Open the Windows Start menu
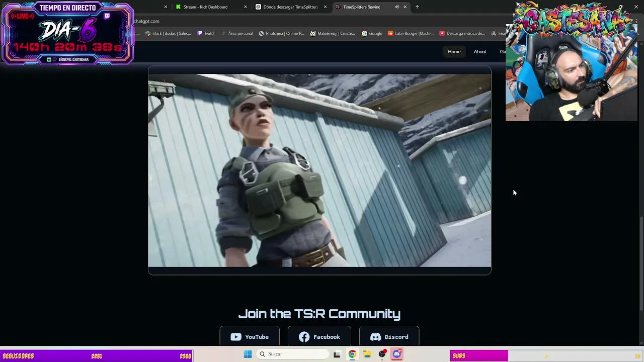The width and height of the screenshot is (644, 362). pos(248,354)
